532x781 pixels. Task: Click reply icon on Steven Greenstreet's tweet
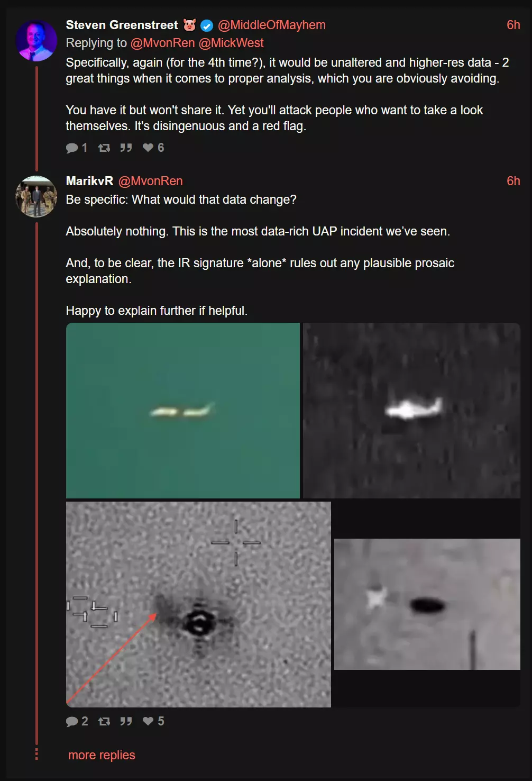(x=72, y=148)
